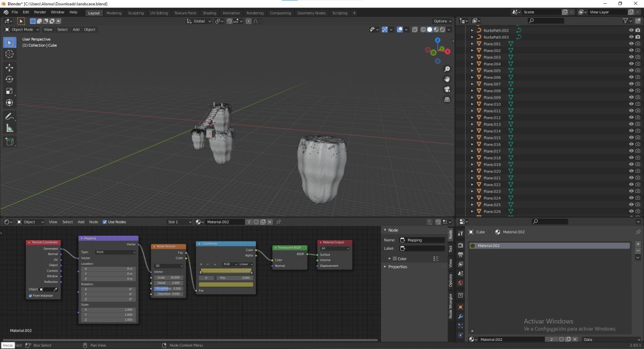Select the Add Cube tool
The image size is (644, 349).
pos(10,142)
